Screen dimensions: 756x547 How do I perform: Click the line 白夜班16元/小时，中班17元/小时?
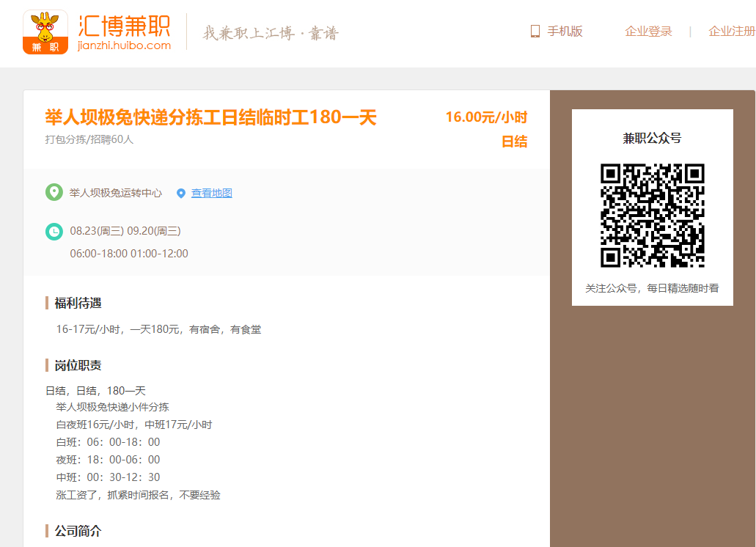[x=134, y=425]
